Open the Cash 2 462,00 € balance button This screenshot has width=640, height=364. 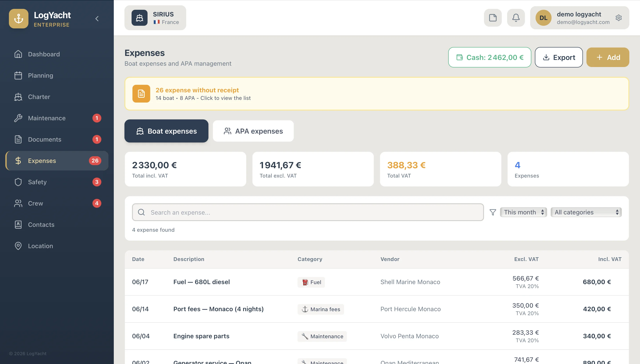coord(490,57)
